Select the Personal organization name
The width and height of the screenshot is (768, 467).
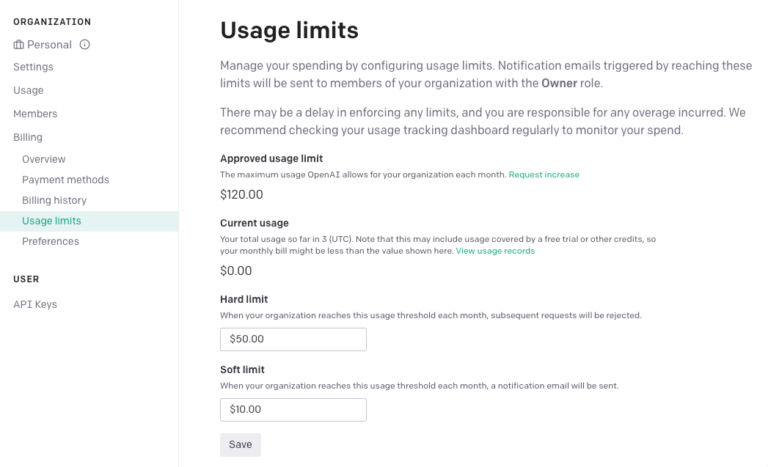coord(51,44)
